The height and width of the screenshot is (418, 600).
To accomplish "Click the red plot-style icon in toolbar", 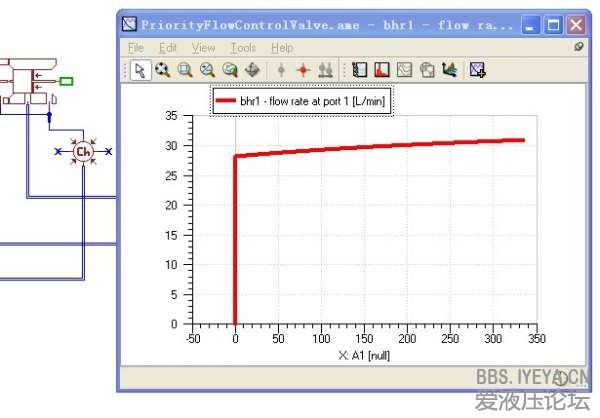I will point(381,70).
